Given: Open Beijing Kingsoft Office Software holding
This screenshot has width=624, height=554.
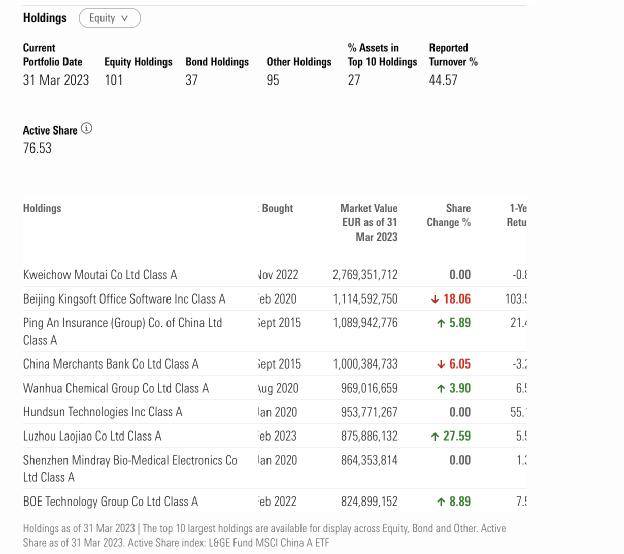Looking at the screenshot, I should [x=124, y=299].
